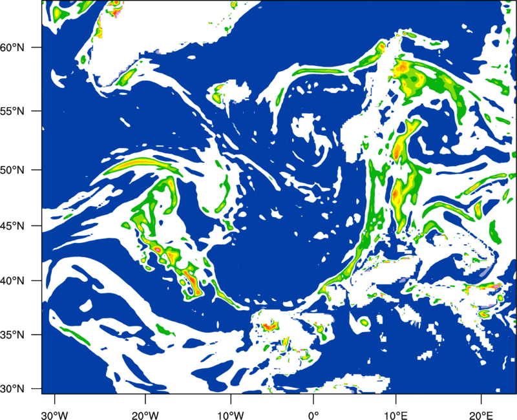Viewport: 517px width, 420px height.
Task: Click the 45°N latitude label
Action: (12, 226)
